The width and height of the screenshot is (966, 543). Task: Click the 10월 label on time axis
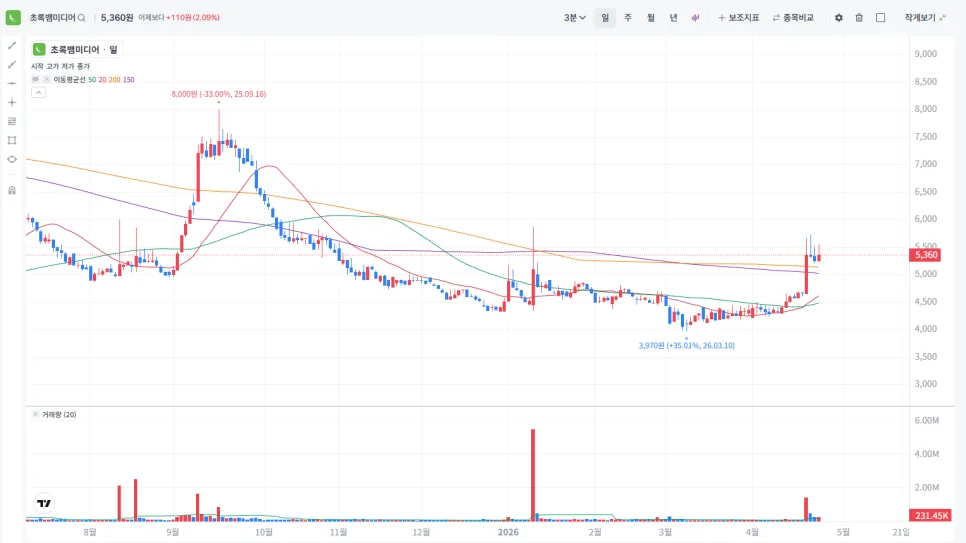tap(264, 532)
